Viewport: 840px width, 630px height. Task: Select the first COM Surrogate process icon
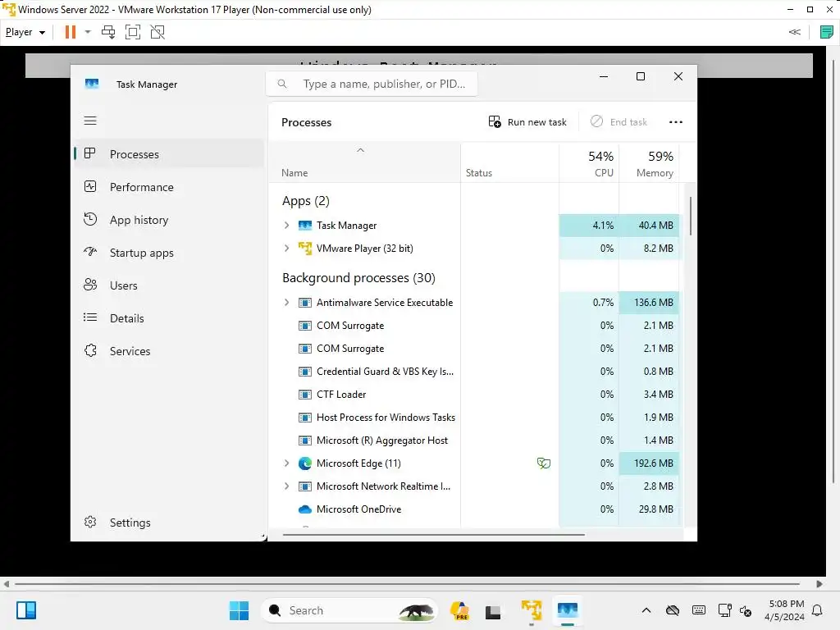305,326
